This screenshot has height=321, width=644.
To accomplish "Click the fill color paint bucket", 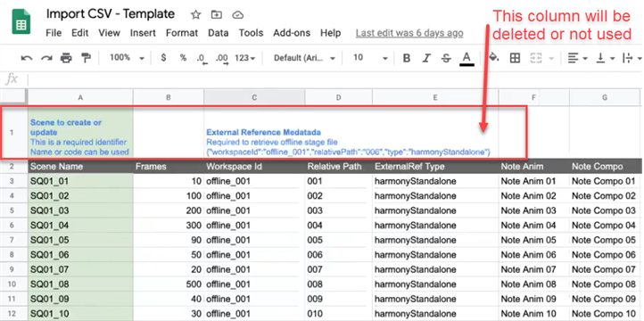I will pyautogui.click(x=494, y=58).
